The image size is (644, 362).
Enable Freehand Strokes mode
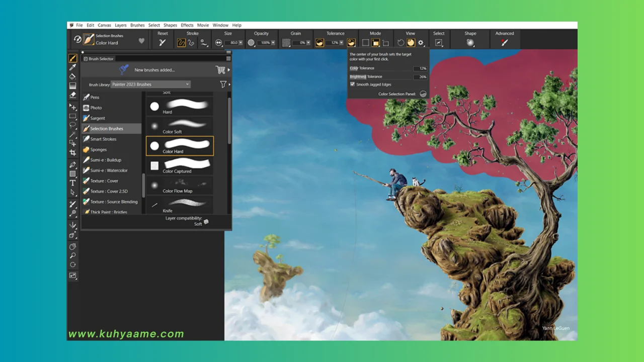181,43
